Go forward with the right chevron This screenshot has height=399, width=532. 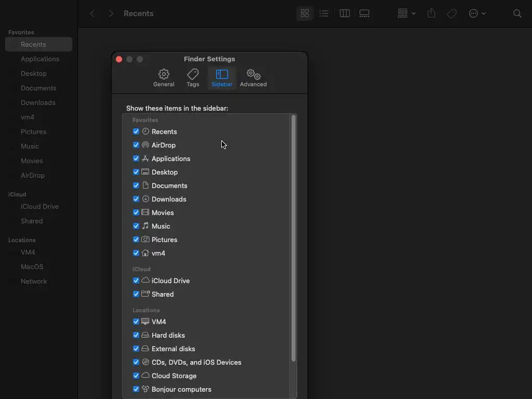click(111, 14)
